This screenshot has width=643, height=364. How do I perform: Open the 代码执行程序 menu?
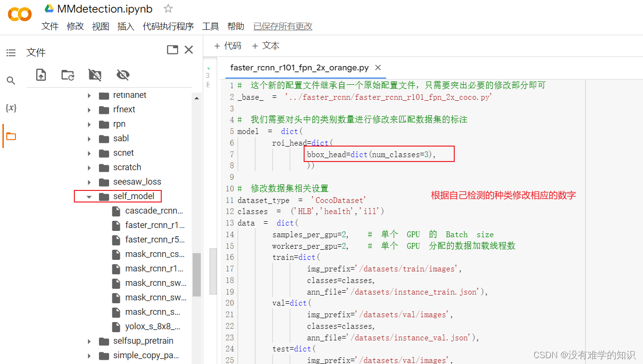[x=168, y=27]
